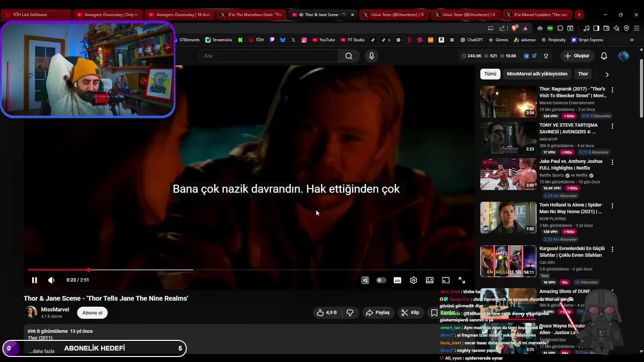This screenshot has width=644, height=362.
Task: Create a clip with the Klip button
Action: [x=410, y=313]
